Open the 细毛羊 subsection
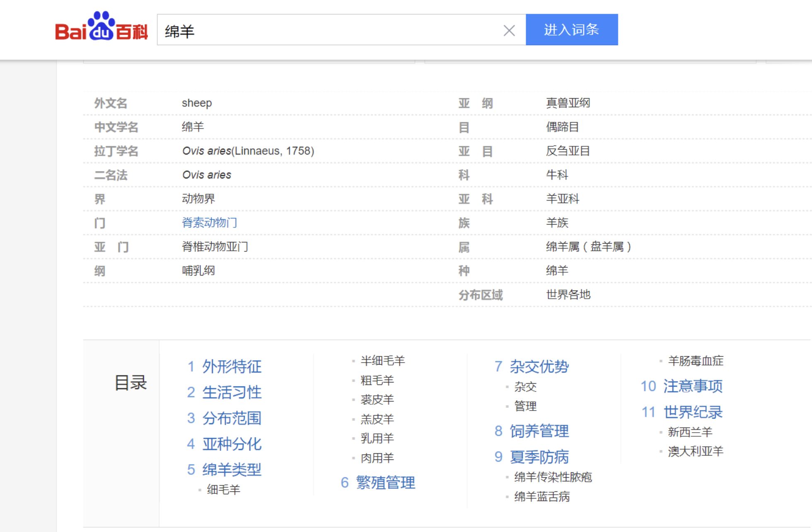 [224, 490]
